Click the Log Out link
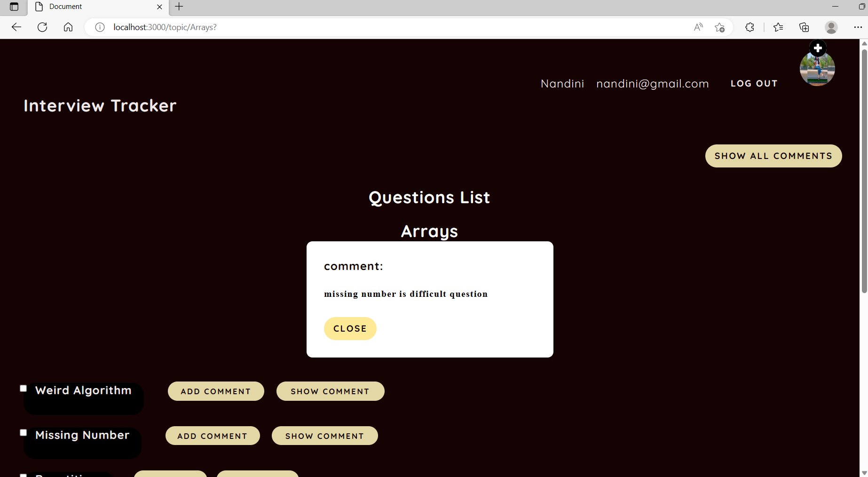This screenshot has height=477, width=868. [754, 83]
